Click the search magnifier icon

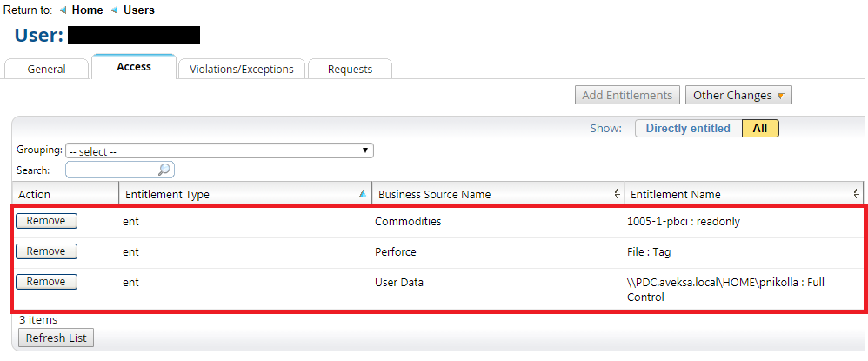tap(164, 170)
